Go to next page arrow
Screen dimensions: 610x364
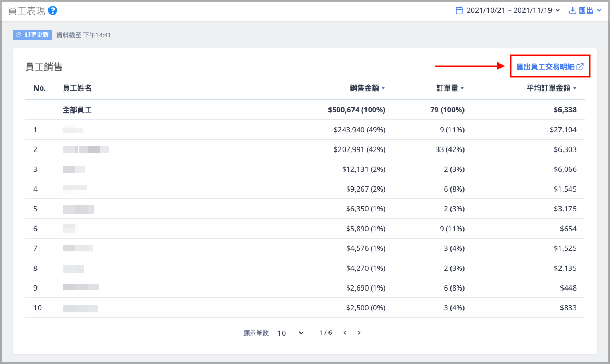click(359, 333)
